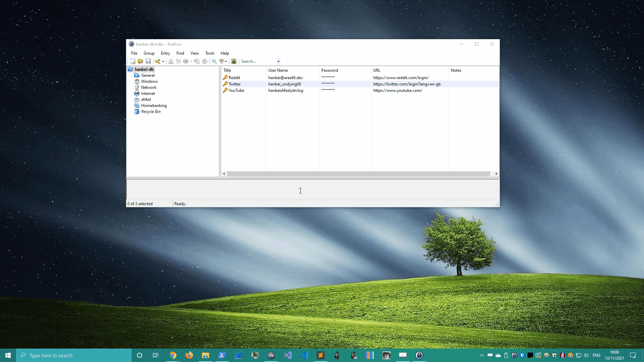Click user name hanbeislifestylevlog
The height and width of the screenshot is (362, 644).
click(x=285, y=90)
